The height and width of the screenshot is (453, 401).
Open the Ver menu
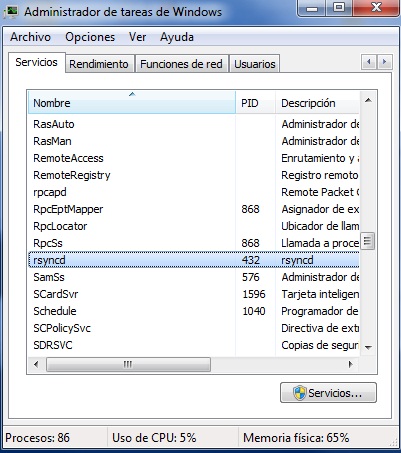pos(137,37)
